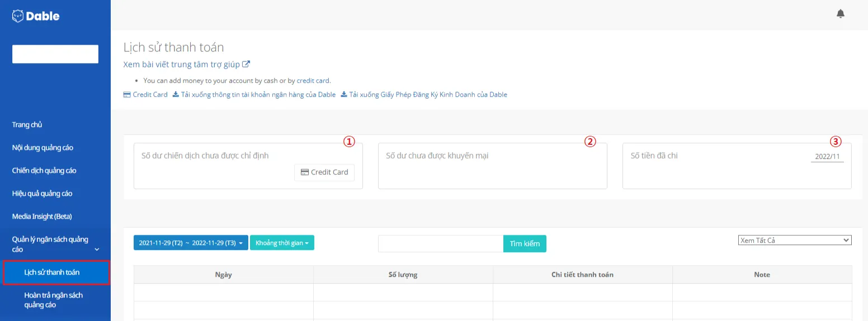Image resolution: width=868 pixels, height=321 pixels.
Task: Open the date range 2021-11-29 ~ 2022-11-29 dropdown
Action: (191, 243)
